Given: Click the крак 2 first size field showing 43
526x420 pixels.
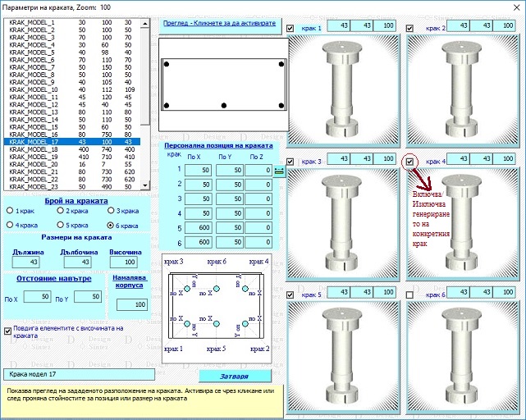Looking at the screenshot, I should click(458, 25).
